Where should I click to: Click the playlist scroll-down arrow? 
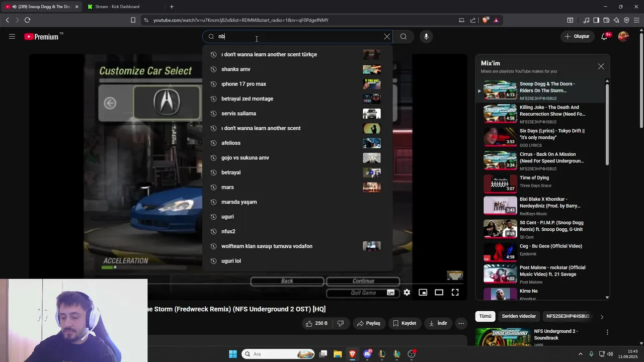(607, 297)
